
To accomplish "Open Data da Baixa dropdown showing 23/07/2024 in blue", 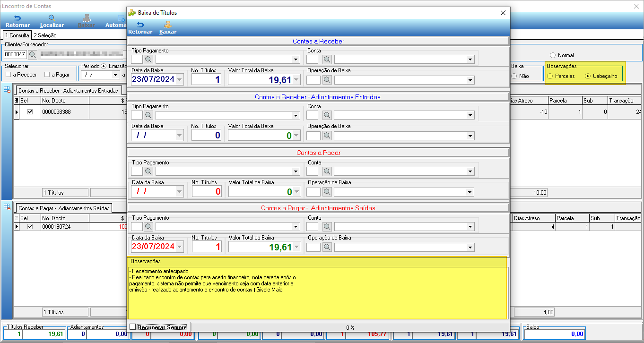I will point(179,79).
